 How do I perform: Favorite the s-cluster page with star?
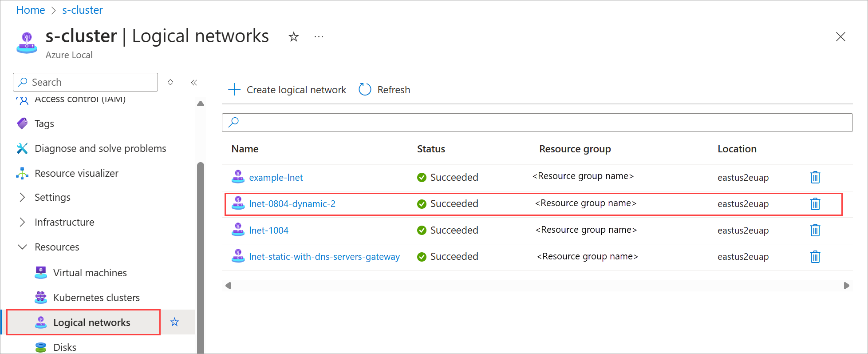point(293,37)
